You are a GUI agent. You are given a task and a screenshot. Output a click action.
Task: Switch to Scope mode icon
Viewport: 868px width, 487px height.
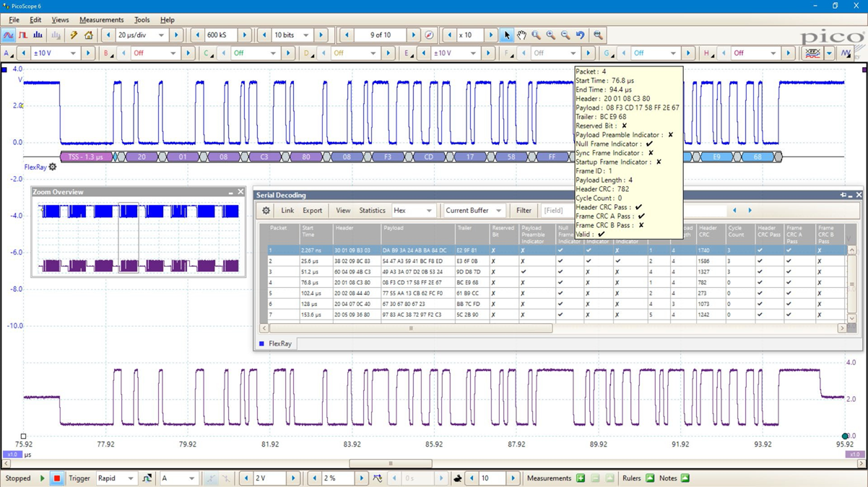[9, 35]
